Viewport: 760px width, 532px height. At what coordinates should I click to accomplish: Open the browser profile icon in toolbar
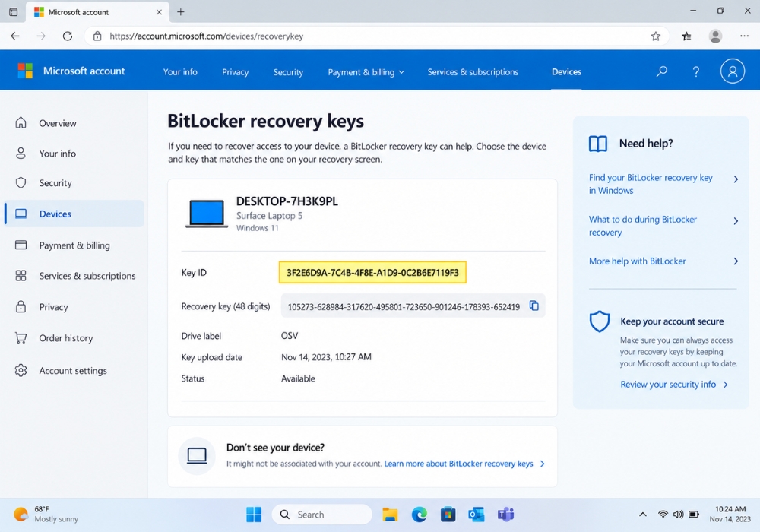pyautogui.click(x=715, y=36)
